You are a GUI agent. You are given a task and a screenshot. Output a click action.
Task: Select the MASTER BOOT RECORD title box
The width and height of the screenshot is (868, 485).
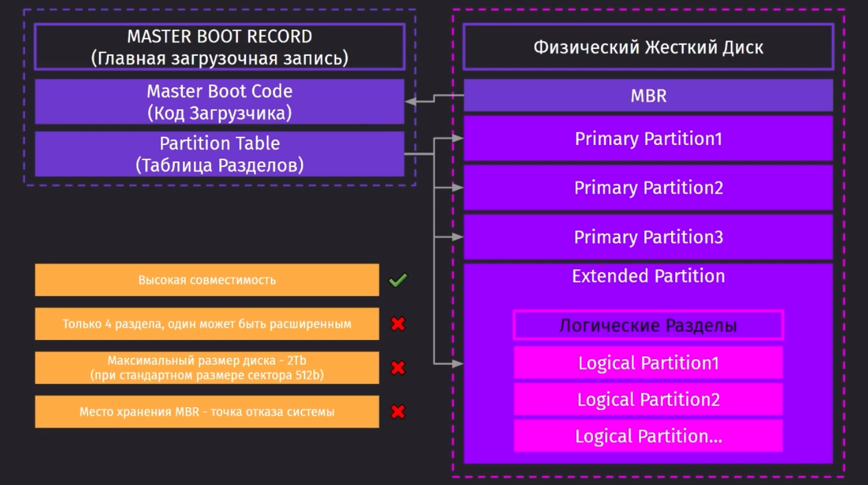(219, 47)
